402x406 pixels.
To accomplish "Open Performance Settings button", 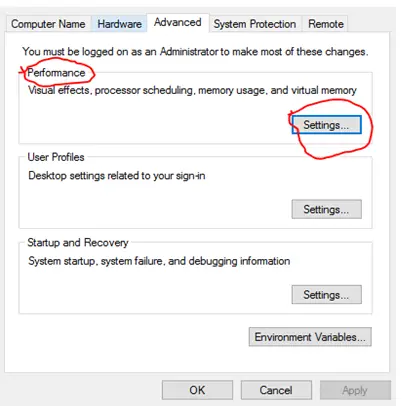I will [x=326, y=125].
